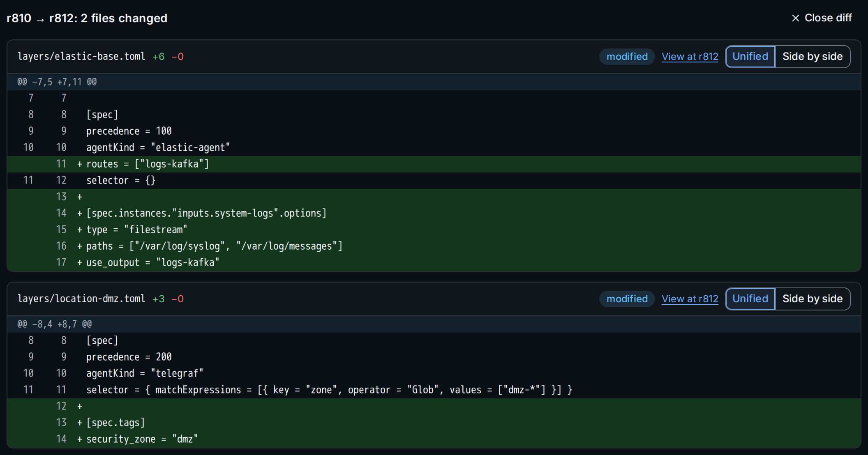Switch elastic-base.toml to Side by side view
The height and width of the screenshot is (455, 868).
[x=813, y=57]
